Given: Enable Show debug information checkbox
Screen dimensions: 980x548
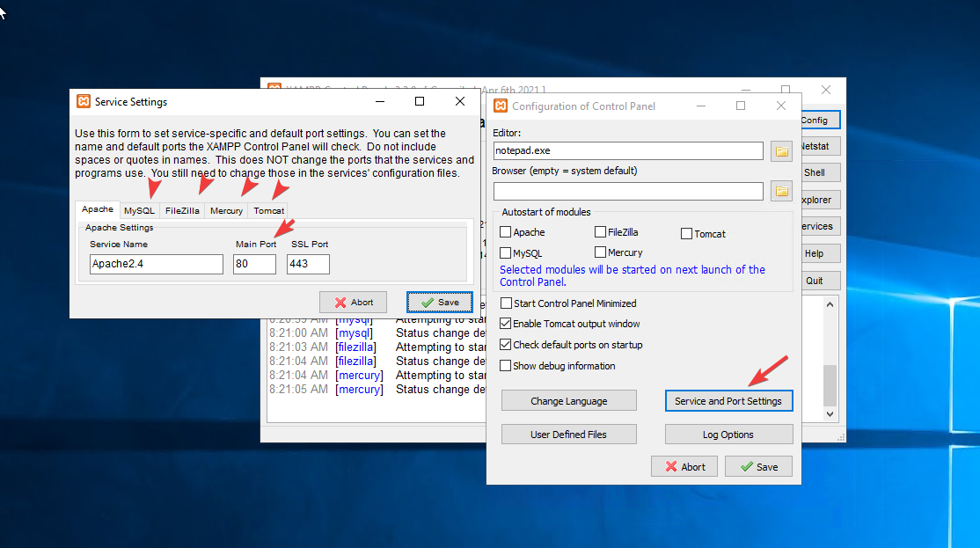Looking at the screenshot, I should click(506, 366).
